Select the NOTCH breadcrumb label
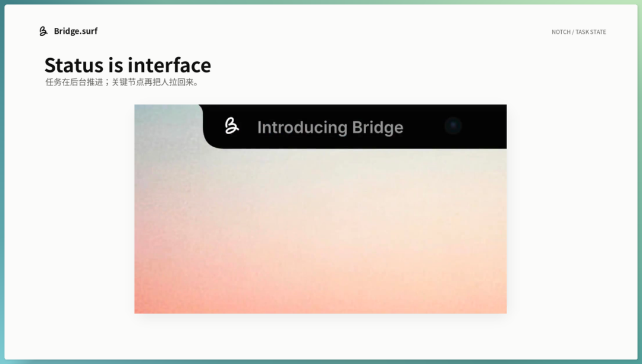This screenshot has height=364, width=642. 561,32
